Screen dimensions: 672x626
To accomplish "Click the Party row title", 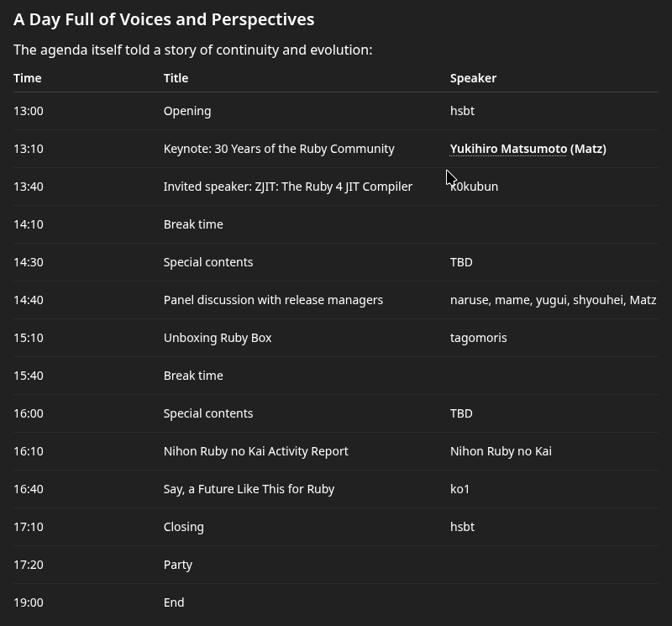I will (x=178, y=565).
